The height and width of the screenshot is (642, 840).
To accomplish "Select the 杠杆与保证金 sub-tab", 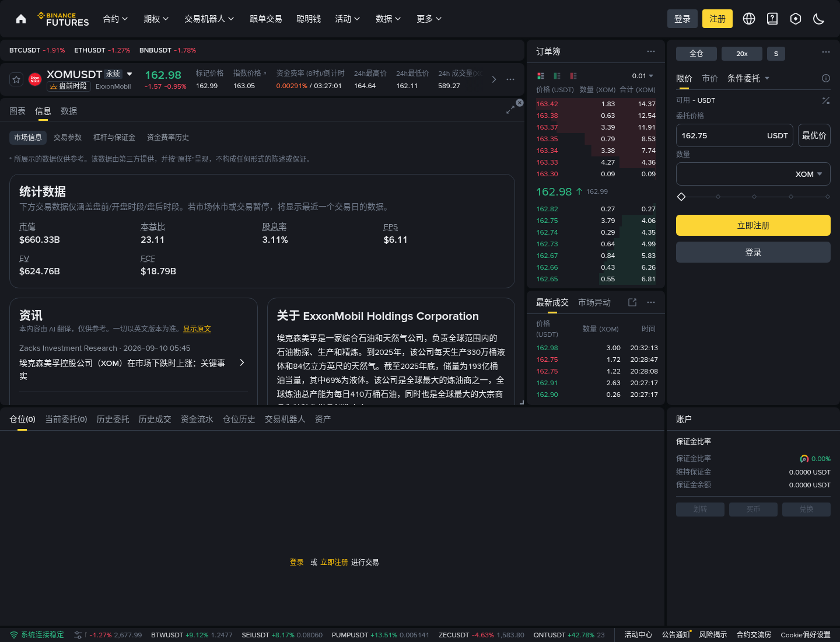I will point(114,137).
